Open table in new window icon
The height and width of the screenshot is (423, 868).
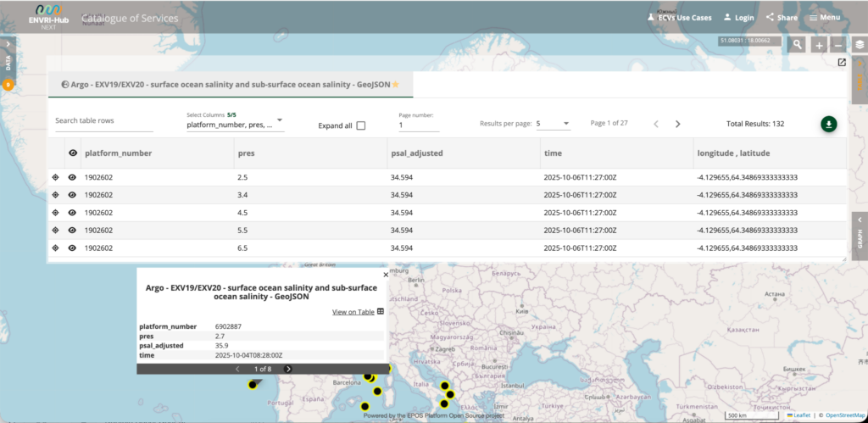point(841,63)
